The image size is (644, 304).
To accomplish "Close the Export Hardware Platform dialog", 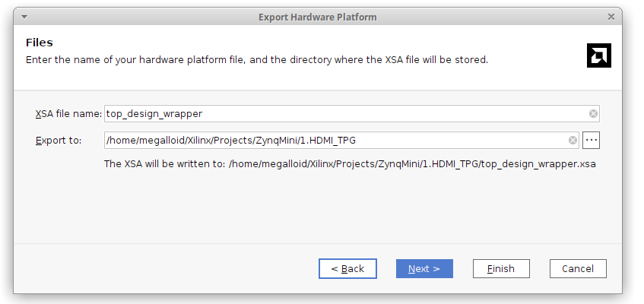I will point(611,17).
